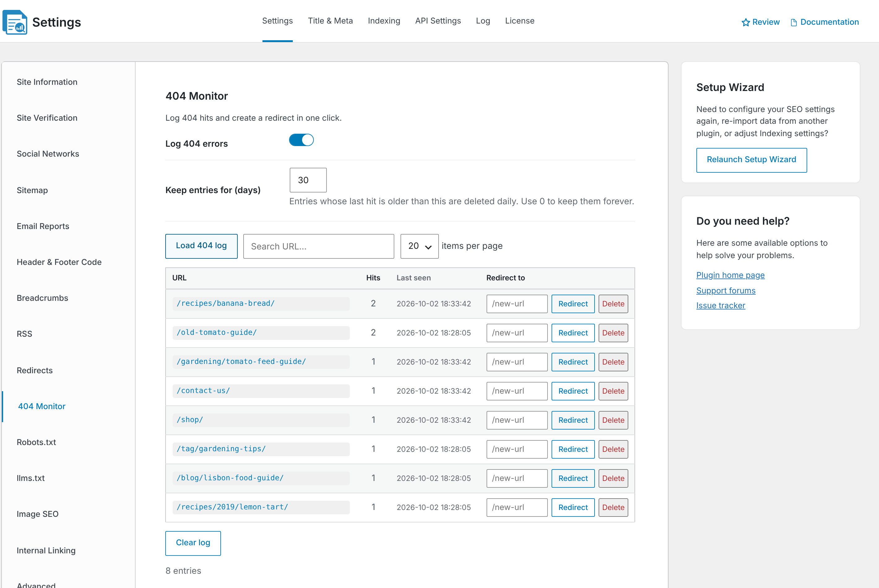Click Clear log button
Screen dimensions: 879x588
click(x=193, y=543)
